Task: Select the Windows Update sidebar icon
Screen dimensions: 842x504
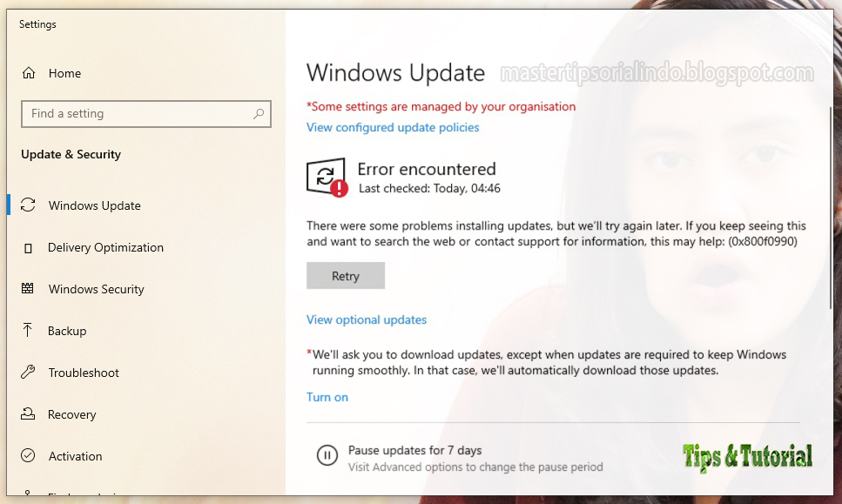Action: pyautogui.click(x=27, y=205)
